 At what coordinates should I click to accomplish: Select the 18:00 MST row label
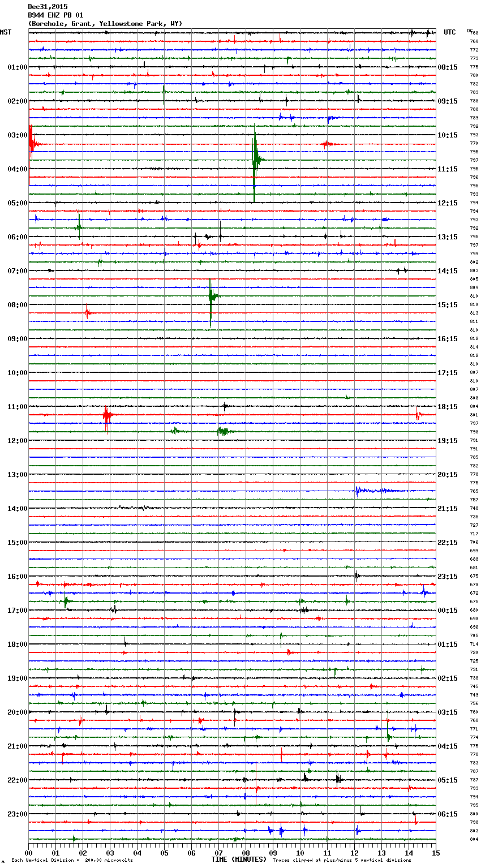[x=18, y=644]
